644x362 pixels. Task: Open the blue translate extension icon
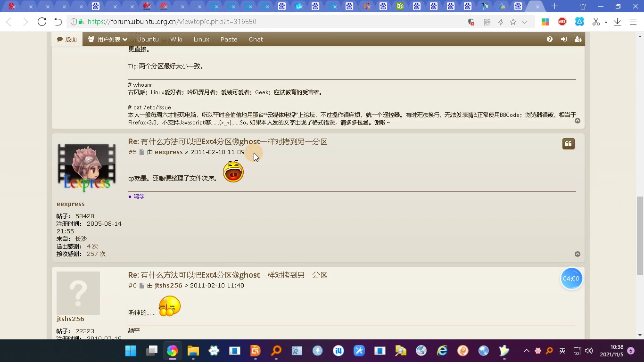(x=579, y=22)
